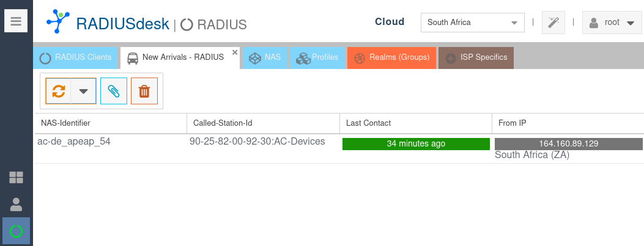Open the Profiles tab
644x246 pixels.
[x=317, y=57]
